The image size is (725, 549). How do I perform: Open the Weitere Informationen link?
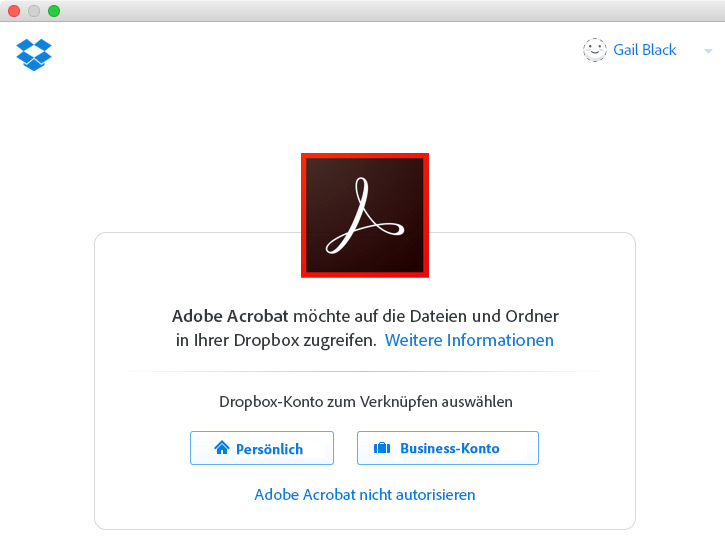469,340
